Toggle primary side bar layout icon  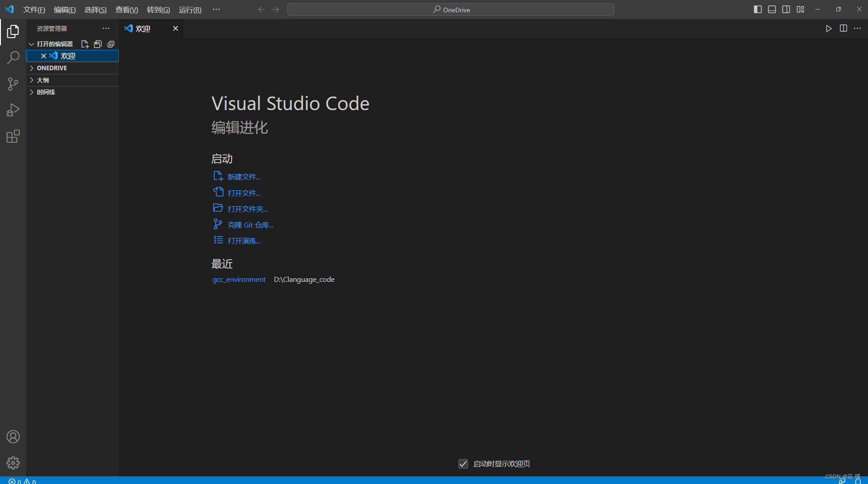757,10
